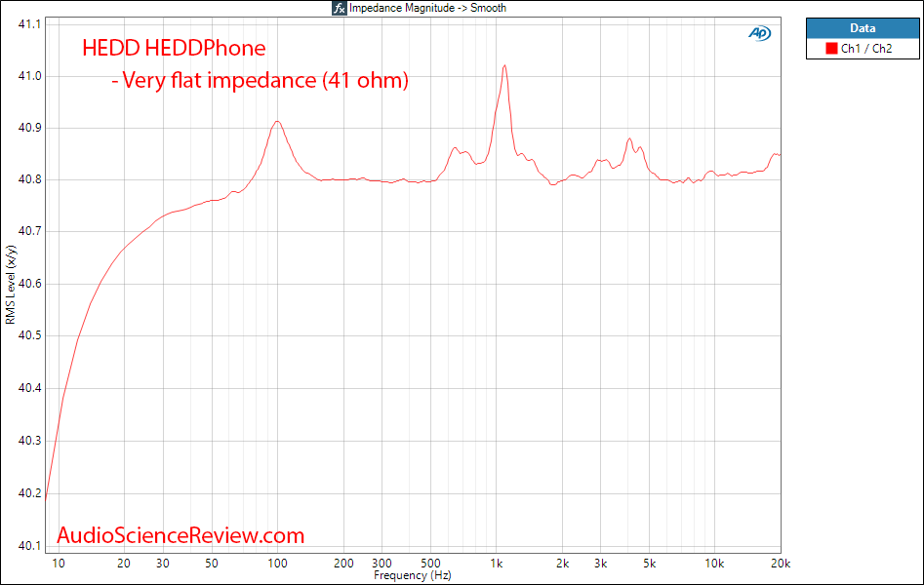The height and width of the screenshot is (585, 924).
Task: Click the 40.9 y-axis tick label
Action: point(29,128)
